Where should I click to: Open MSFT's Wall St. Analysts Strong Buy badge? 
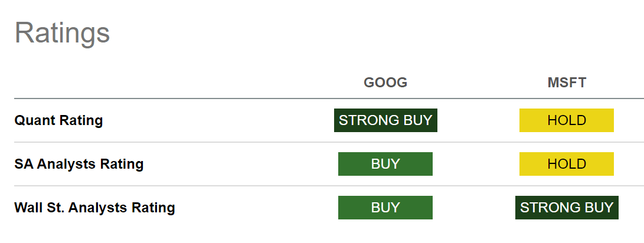tap(566, 207)
